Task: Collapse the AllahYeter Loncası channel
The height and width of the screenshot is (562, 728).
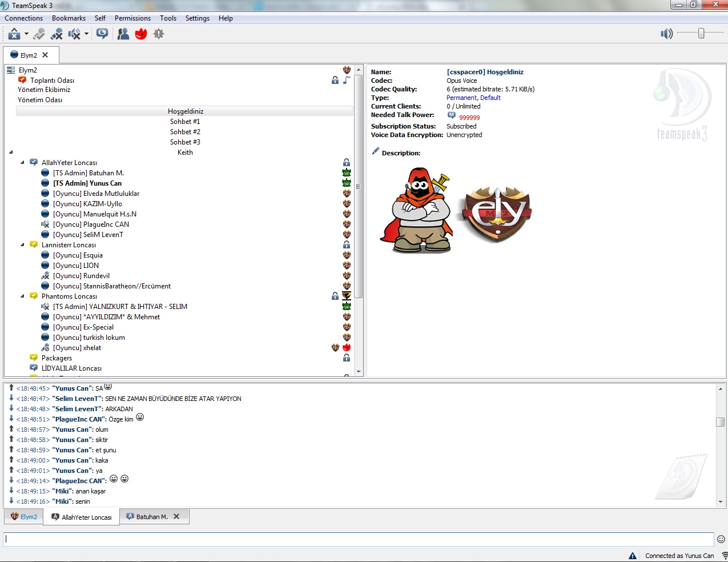Action: click(22, 163)
